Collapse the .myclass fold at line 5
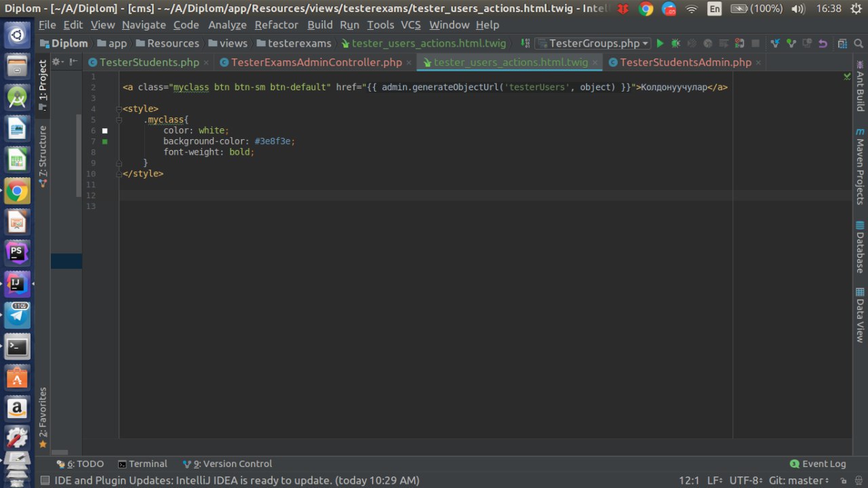 119,120
